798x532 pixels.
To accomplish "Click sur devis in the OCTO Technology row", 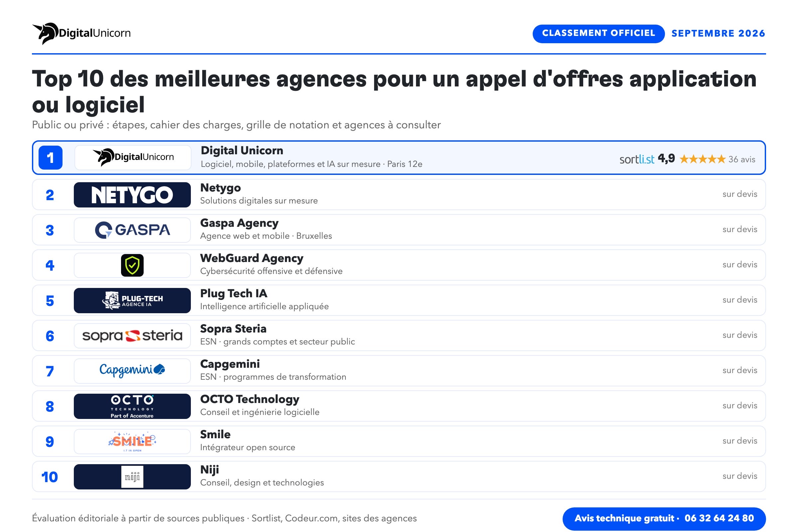I will [x=739, y=406].
